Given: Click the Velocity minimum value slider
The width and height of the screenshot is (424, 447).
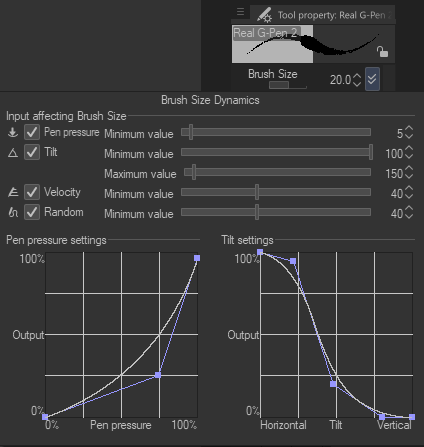Looking at the screenshot, I should pos(276,192).
